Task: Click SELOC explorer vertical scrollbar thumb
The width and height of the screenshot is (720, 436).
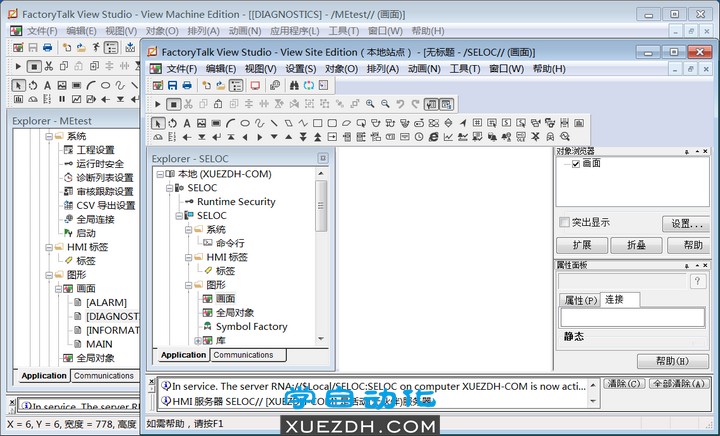Action: tap(321, 206)
